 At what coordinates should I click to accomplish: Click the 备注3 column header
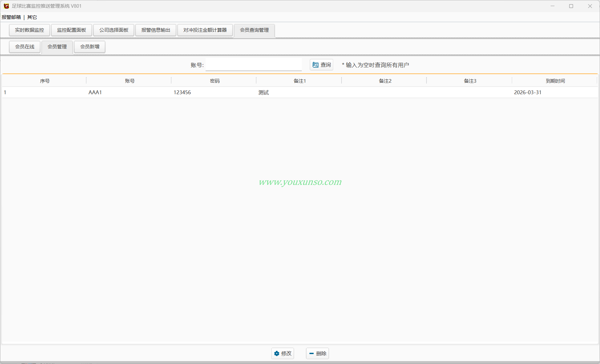(470, 81)
